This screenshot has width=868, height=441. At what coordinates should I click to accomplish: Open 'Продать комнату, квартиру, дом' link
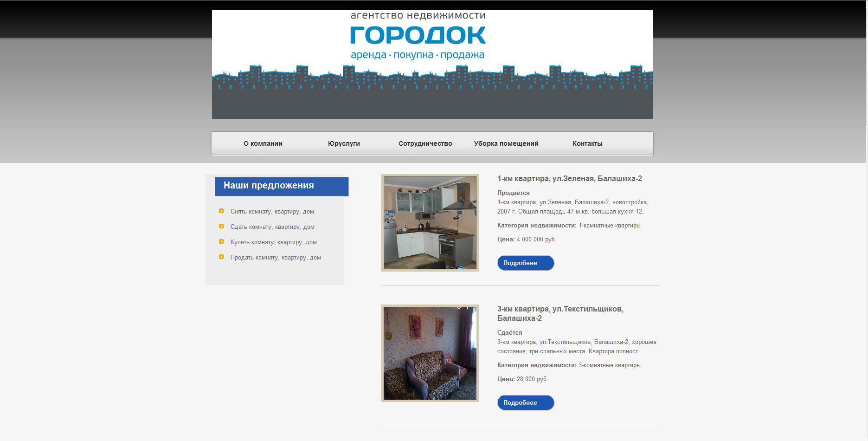coord(276,258)
